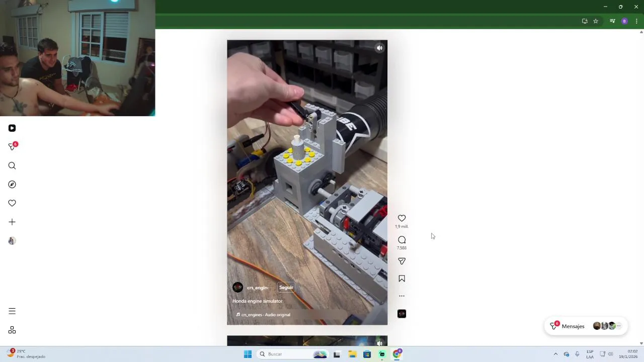Screen dimensions: 644x362
Task: Open the crs_engines username link
Action: (257, 288)
